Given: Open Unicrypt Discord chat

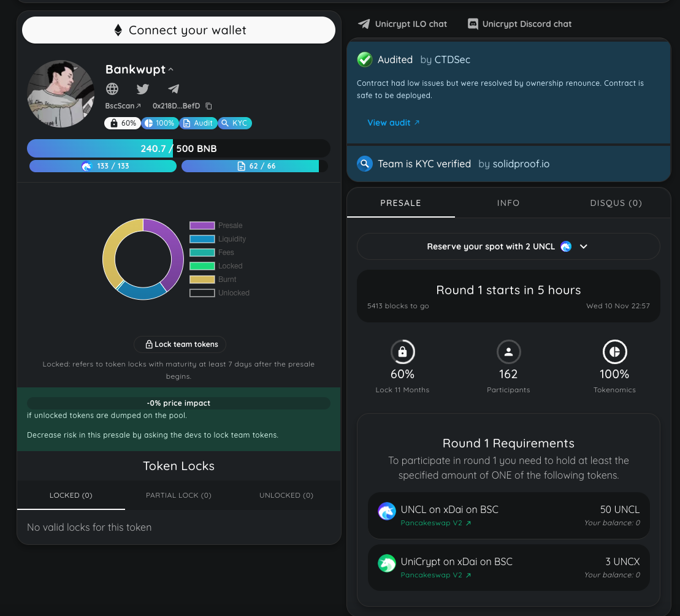Looking at the screenshot, I should pos(519,24).
